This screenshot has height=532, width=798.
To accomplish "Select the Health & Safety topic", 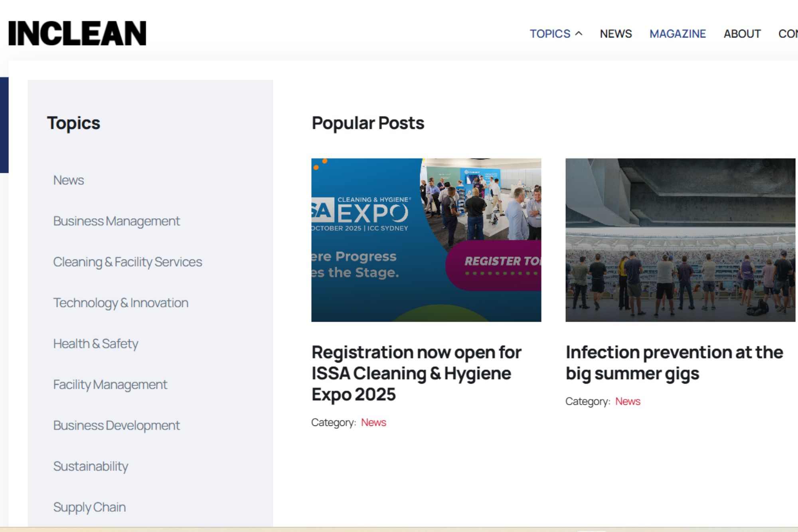I will click(95, 344).
